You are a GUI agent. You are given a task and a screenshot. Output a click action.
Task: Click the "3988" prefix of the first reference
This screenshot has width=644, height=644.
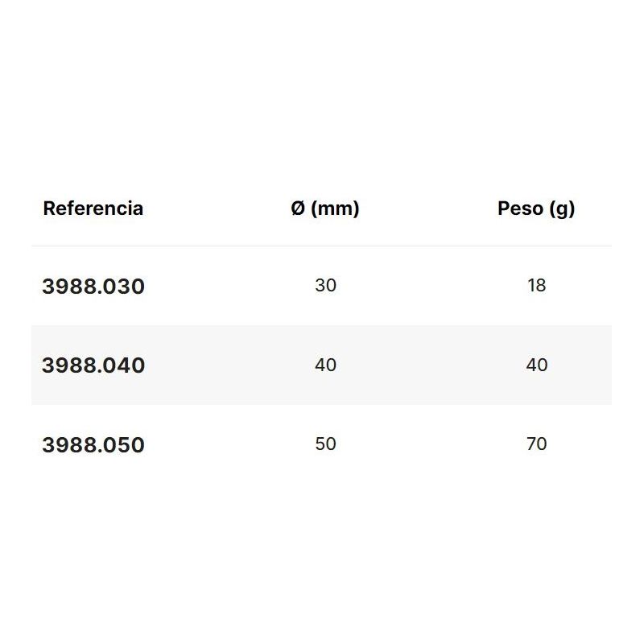(68, 286)
